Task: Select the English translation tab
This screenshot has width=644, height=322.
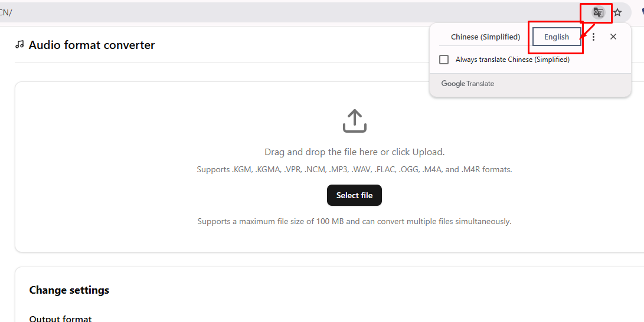Action: [557, 37]
